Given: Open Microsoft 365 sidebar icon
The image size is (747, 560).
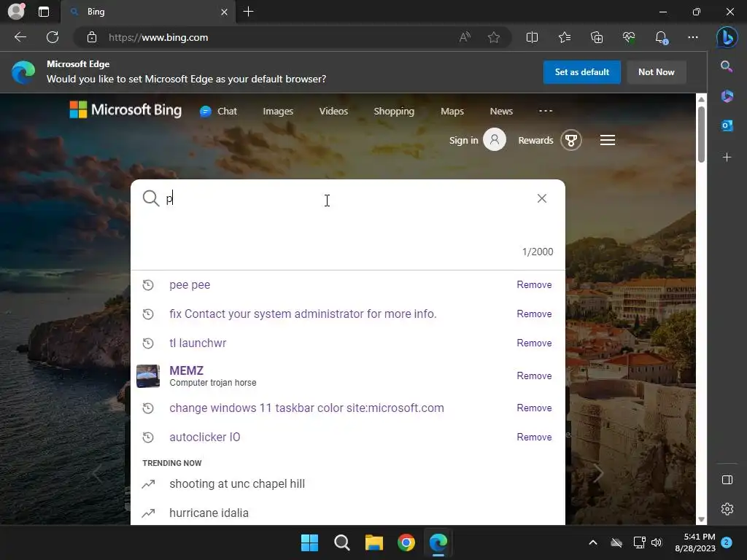Looking at the screenshot, I should (x=727, y=96).
